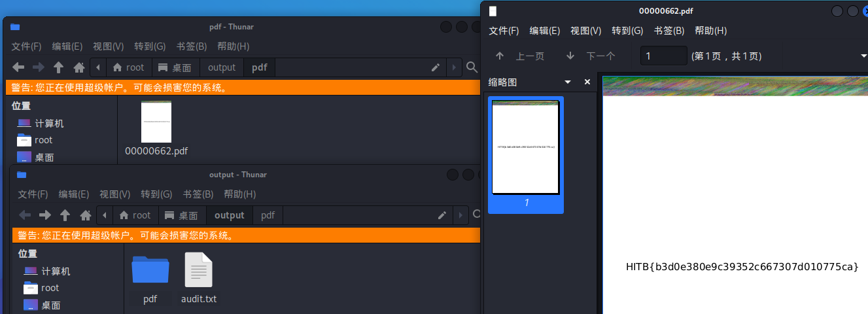Close the thumbnails sidebar
Image resolution: width=868 pixels, height=314 pixels.
click(x=587, y=82)
